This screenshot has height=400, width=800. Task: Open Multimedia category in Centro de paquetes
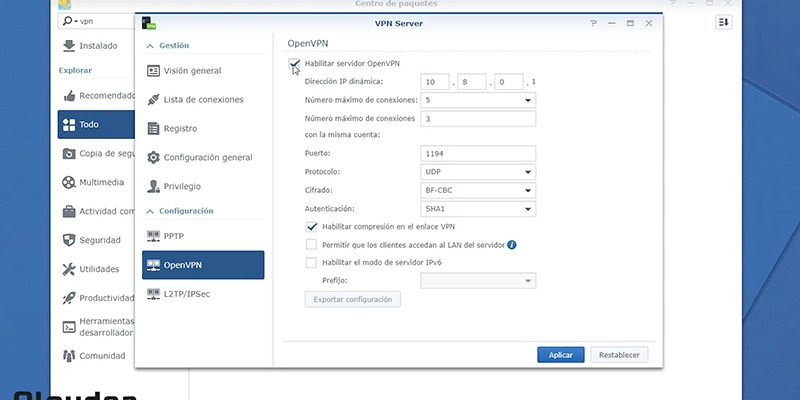(96, 183)
